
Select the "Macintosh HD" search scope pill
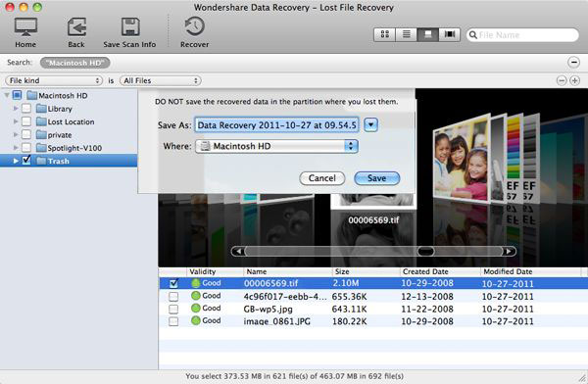click(x=75, y=63)
